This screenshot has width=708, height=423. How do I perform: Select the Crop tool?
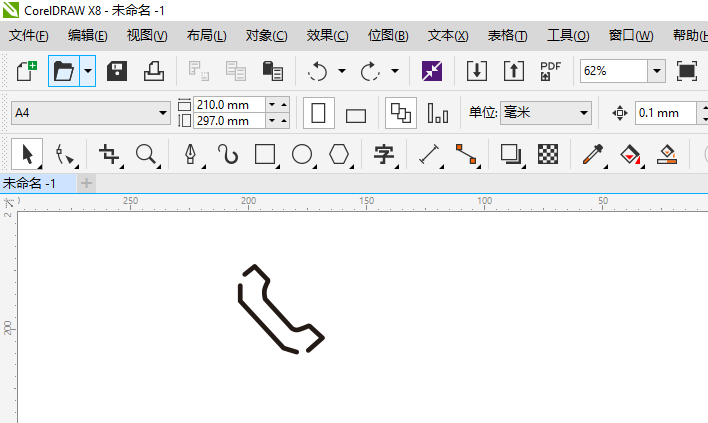pos(109,154)
